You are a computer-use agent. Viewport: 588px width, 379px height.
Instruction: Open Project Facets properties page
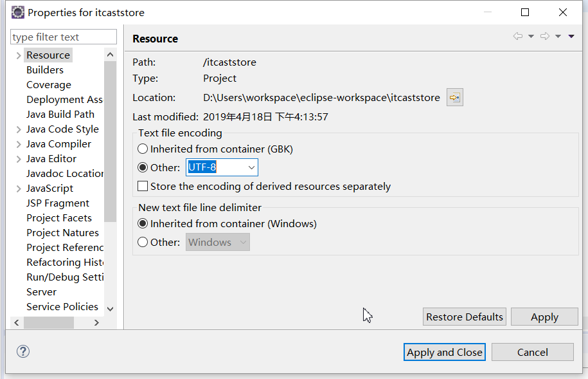coord(59,218)
